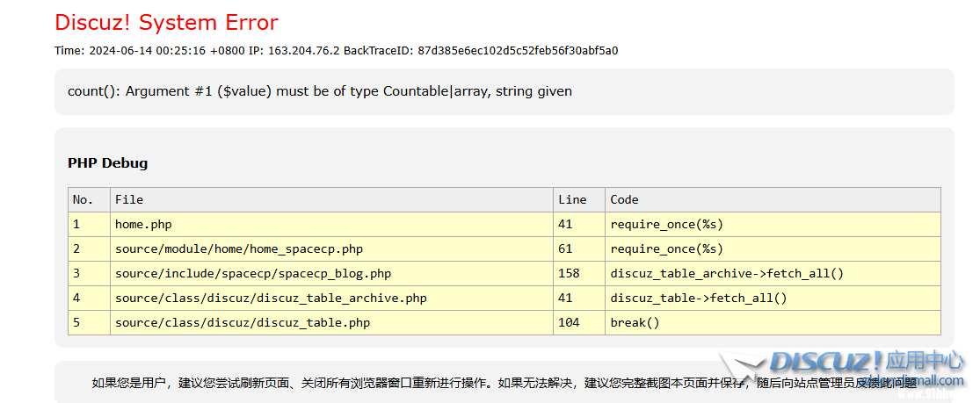Image resolution: width=980 pixels, height=403 pixels.
Task: Click the break() code cell
Action: tap(635, 323)
